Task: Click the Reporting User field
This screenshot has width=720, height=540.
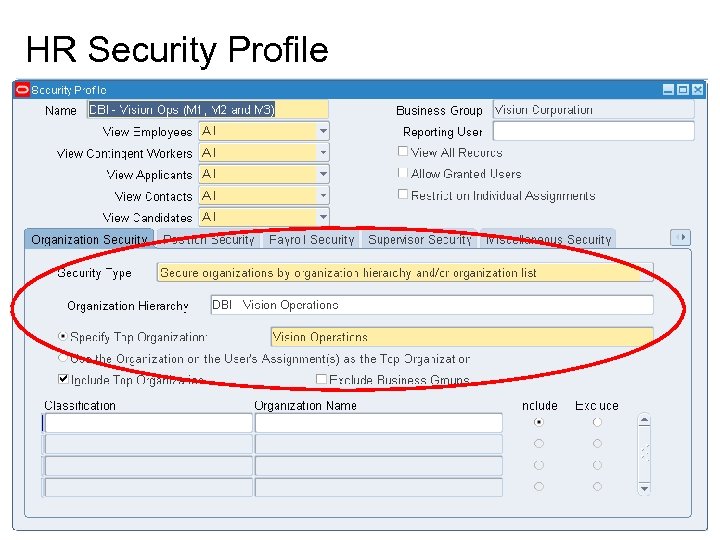Action: point(593,131)
